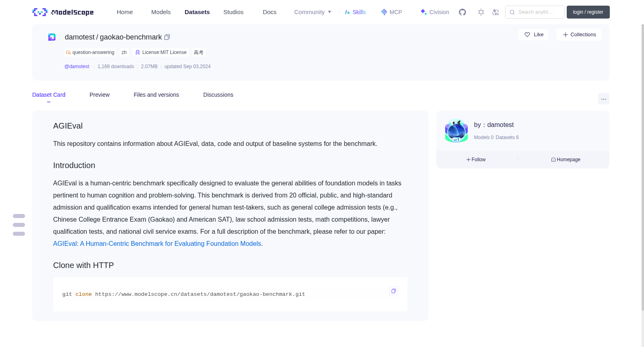The width and height of the screenshot is (644, 347).
Task: Follow the damotest author
Action: pyautogui.click(x=476, y=160)
